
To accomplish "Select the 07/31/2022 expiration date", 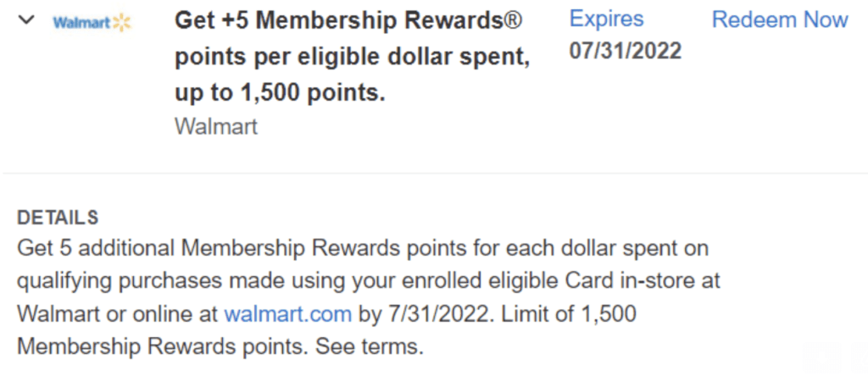I will click(625, 52).
